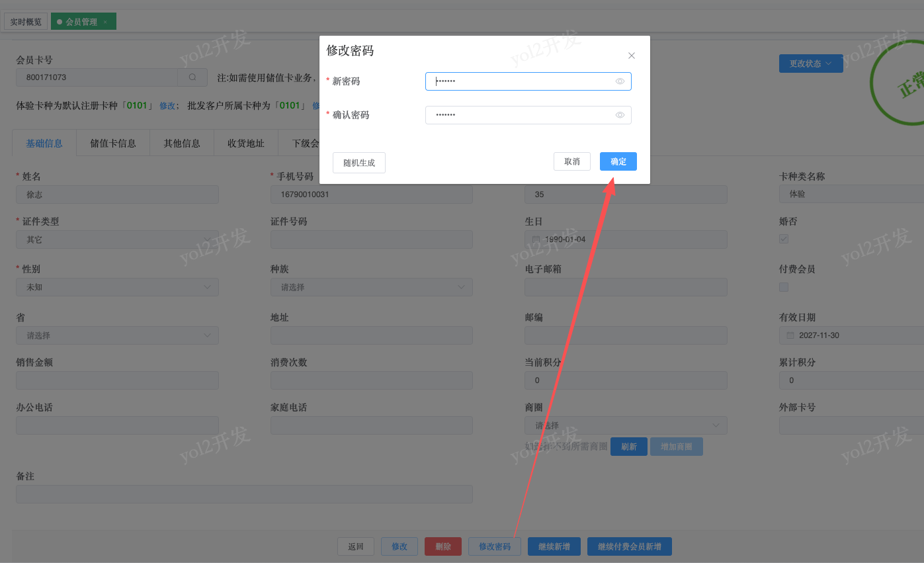Switch to 其他信息 tab

coord(182,143)
